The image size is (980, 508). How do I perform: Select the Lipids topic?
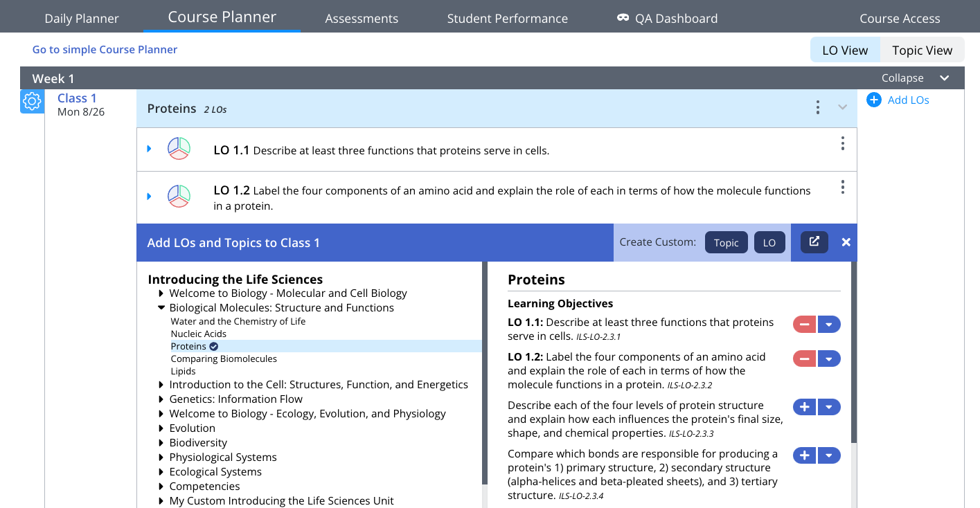click(x=184, y=371)
